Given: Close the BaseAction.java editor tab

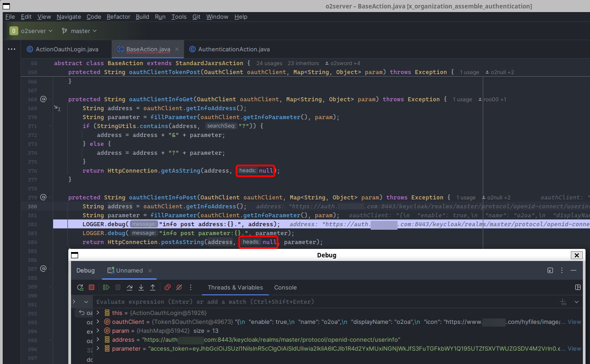Looking at the screenshot, I should pos(177,49).
